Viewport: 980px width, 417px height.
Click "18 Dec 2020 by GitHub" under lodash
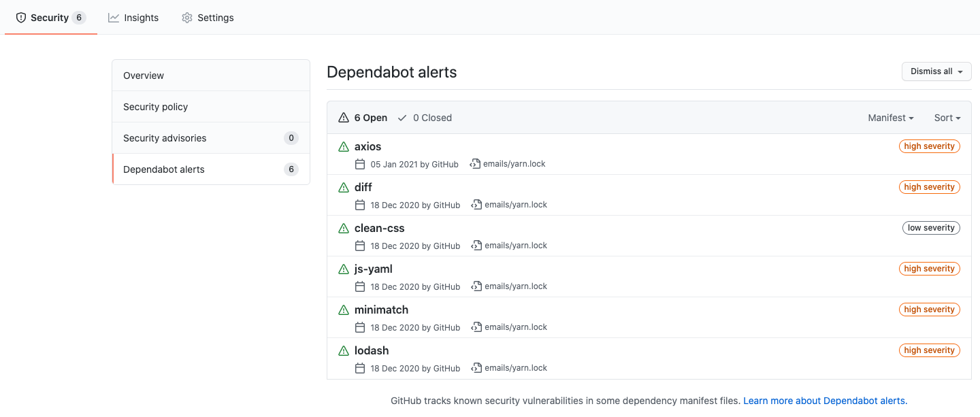point(415,368)
